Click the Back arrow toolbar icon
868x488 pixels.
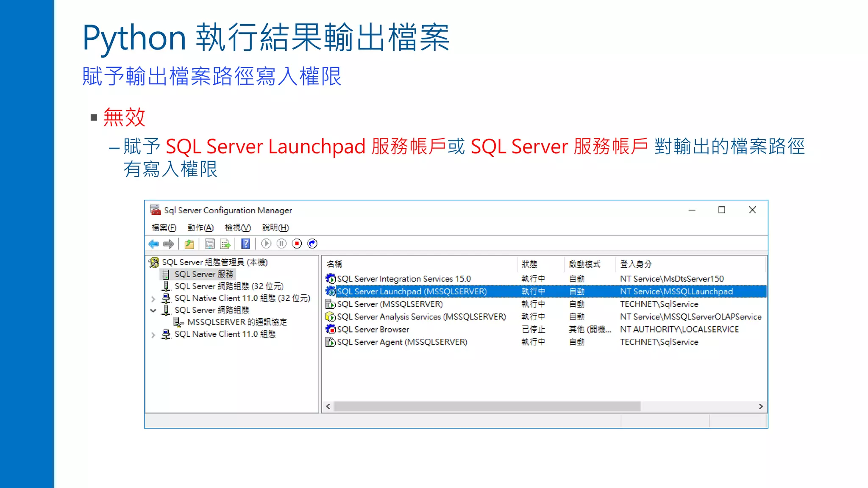click(x=153, y=244)
